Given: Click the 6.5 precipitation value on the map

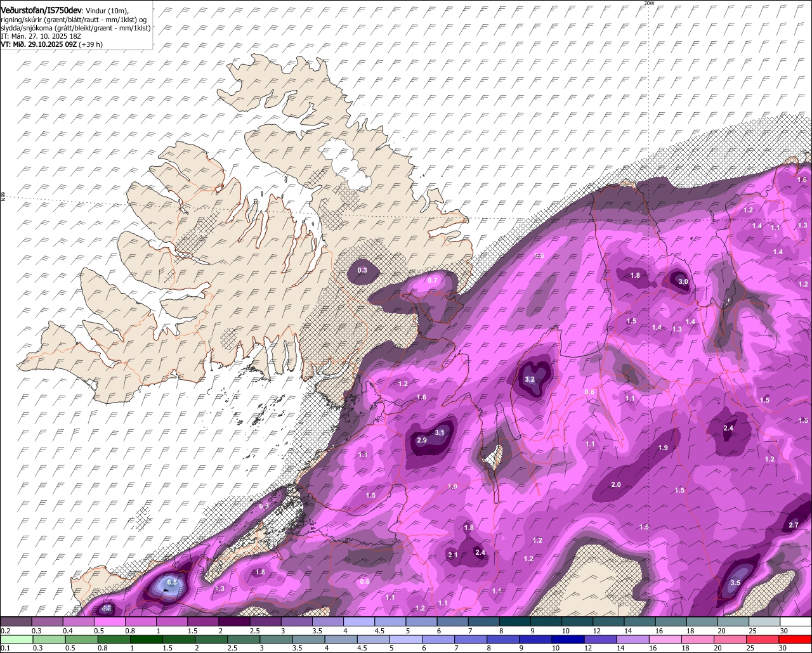Looking at the screenshot, I should pos(172,582).
